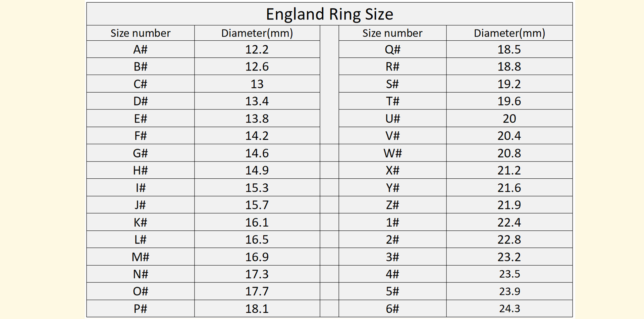Select the left Size number header
Screen dimensions: 644x319
click(140, 33)
